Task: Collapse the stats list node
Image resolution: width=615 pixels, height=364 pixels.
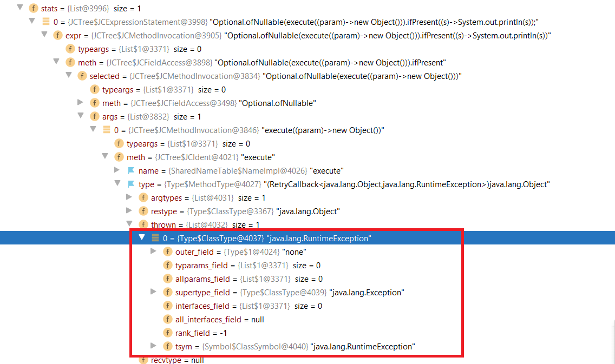Action: (x=21, y=8)
